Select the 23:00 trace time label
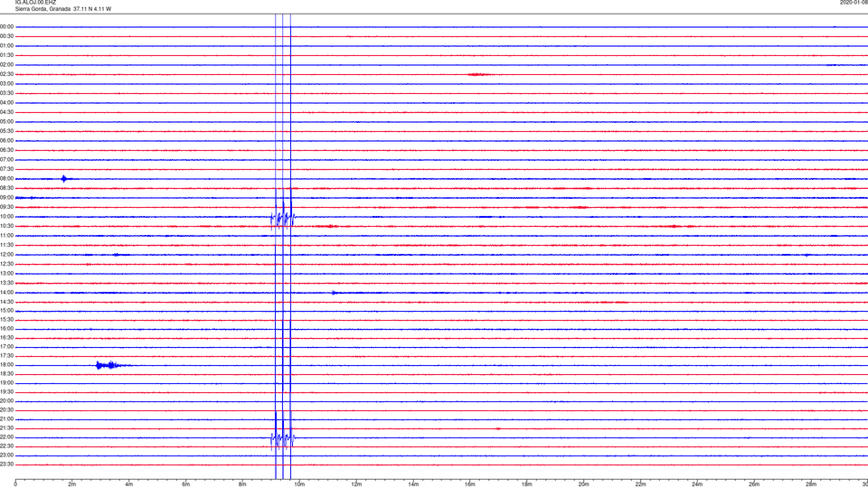This screenshot has width=868, height=488. 6,455
